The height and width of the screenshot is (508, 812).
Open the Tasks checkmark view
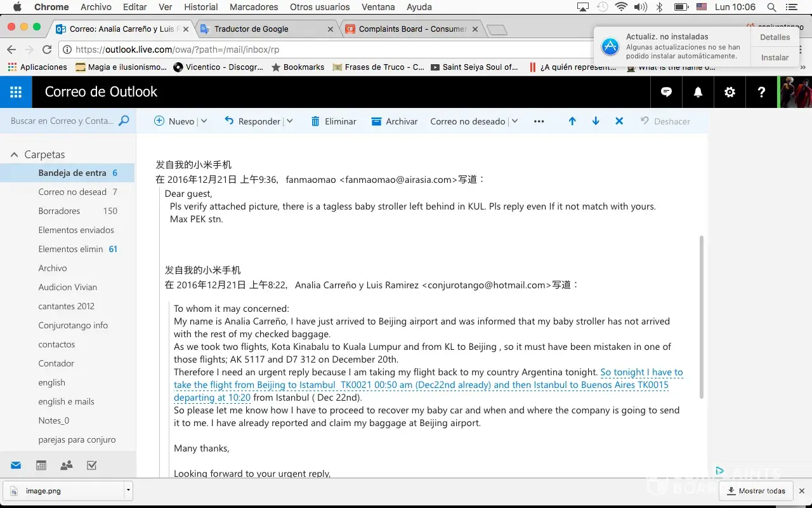point(91,465)
